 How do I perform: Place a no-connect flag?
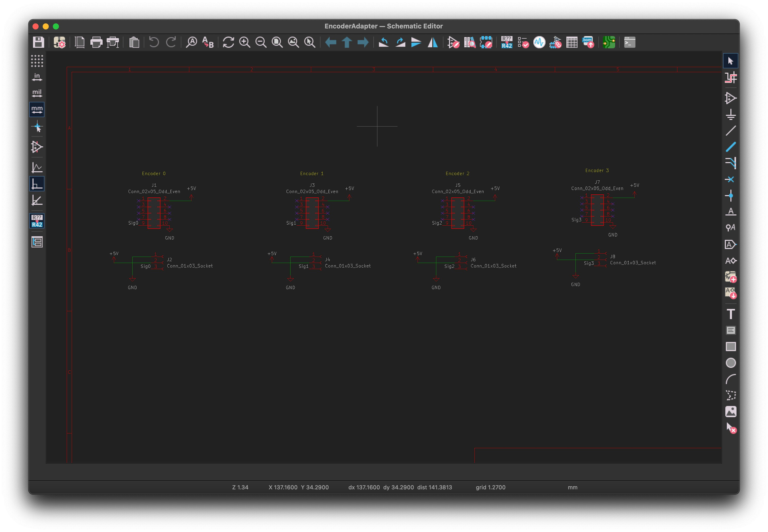[x=731, y=179]
